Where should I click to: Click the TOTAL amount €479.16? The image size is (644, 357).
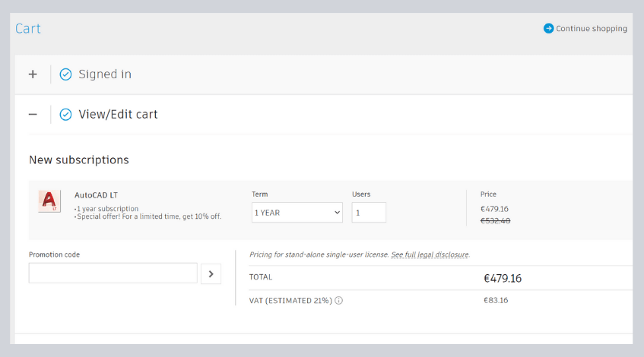tap(503, 278)
